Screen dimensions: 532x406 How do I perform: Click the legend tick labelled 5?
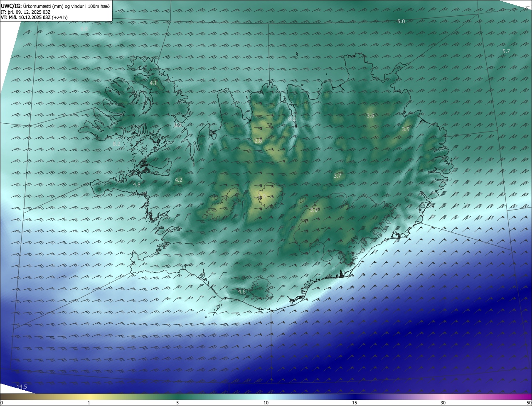[177, 403]
